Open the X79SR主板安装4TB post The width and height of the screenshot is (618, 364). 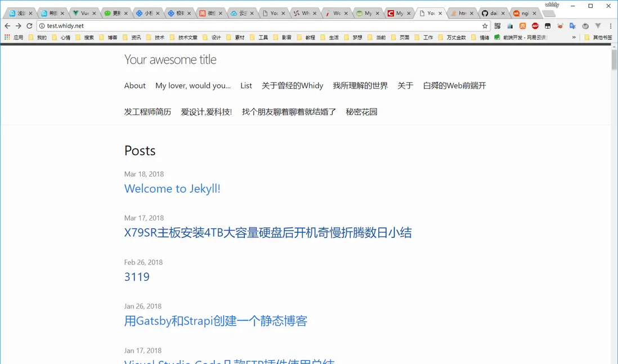pyautogui.click(x=268, y=233)
